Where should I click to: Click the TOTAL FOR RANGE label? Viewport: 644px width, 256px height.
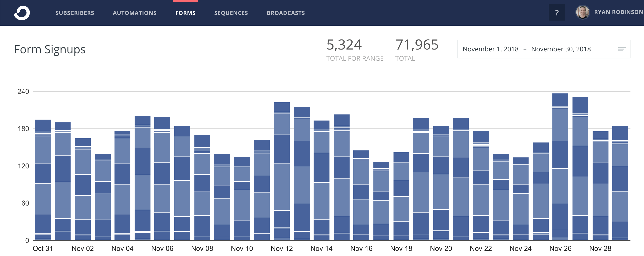[355, 58]
